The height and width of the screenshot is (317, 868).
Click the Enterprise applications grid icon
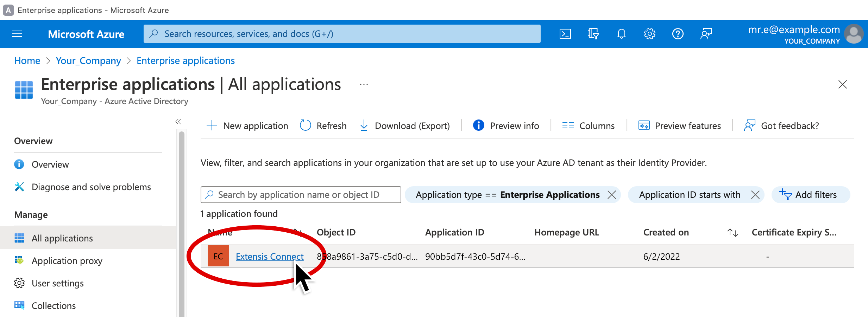coord(24,90)
